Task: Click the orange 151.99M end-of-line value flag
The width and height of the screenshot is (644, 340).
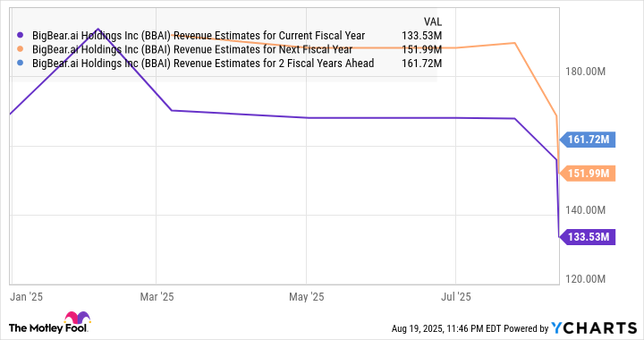Action: (x=588, y=174)
